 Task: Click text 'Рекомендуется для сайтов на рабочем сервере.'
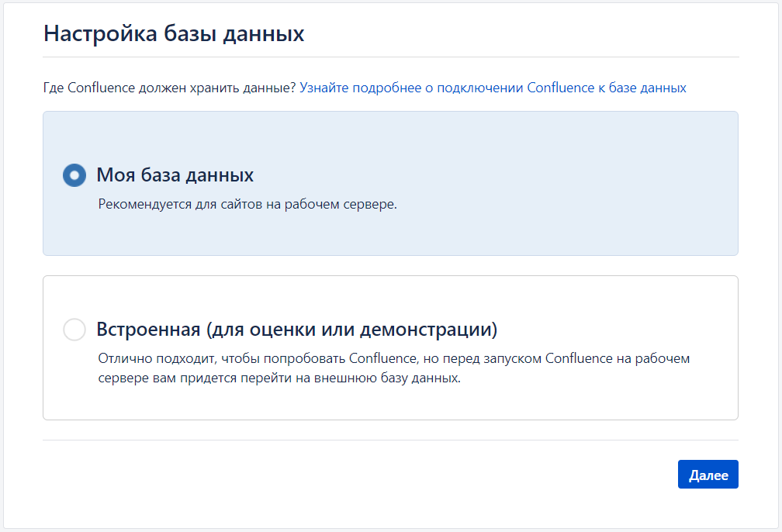(247, 205)
